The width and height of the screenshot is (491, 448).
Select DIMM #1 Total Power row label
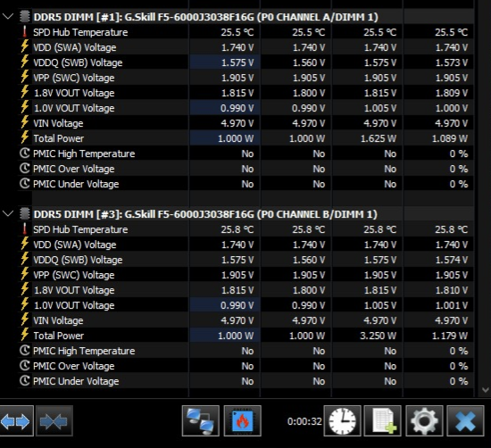59,138
